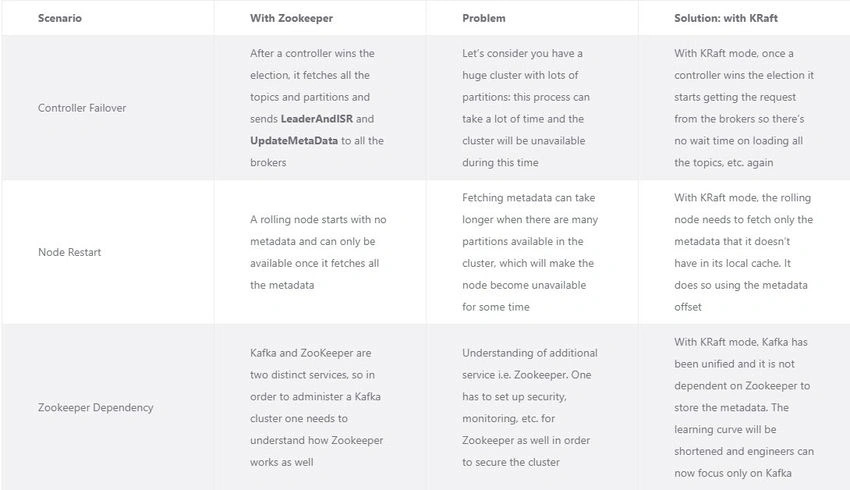850x490 pixels.
Task: Click cell 'Kafka and ZooKeeper are two distinct'
Action: tap(320, 407)
